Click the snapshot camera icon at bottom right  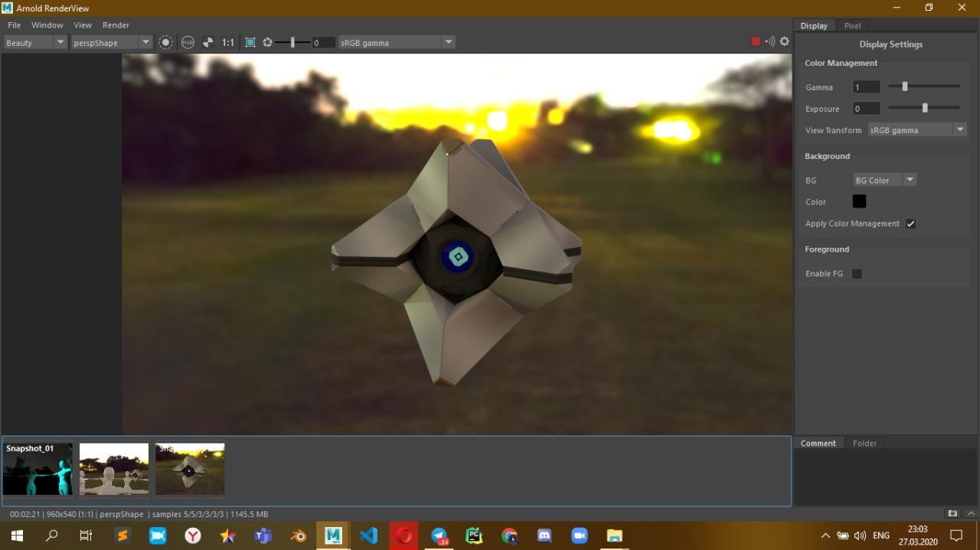click(x=952, y=514)
